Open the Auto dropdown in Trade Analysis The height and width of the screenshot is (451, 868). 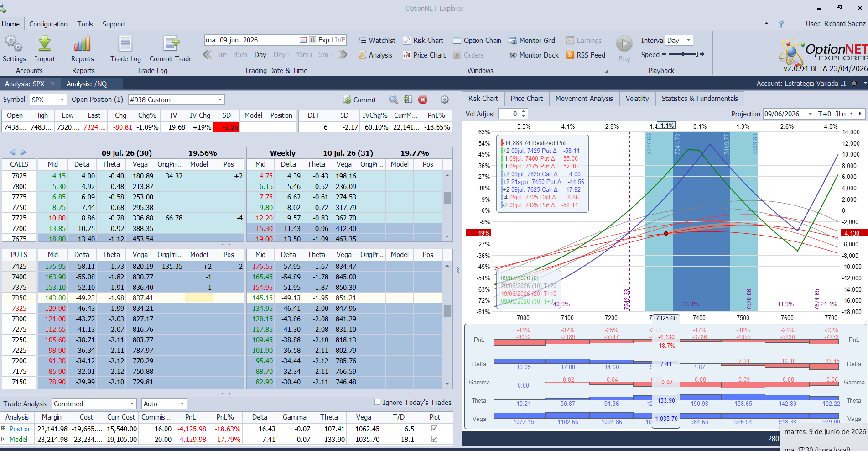[x=182, y=404]
